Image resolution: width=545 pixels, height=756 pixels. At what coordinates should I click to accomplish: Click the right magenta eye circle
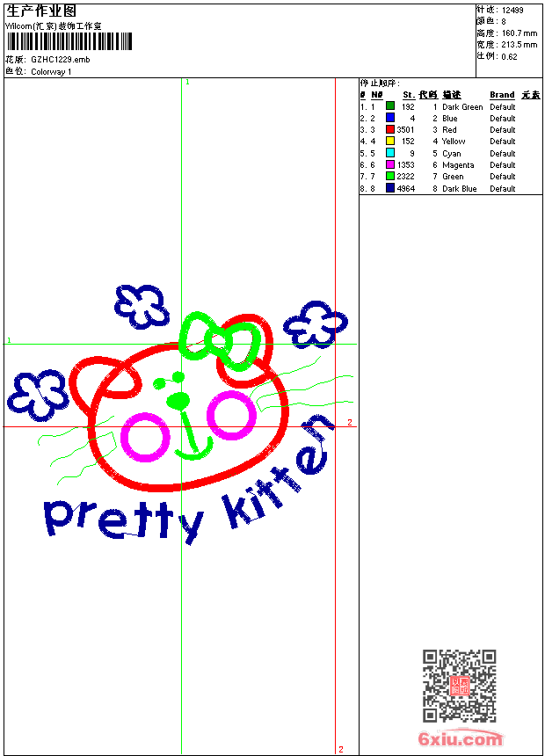(x=231, y=415)
